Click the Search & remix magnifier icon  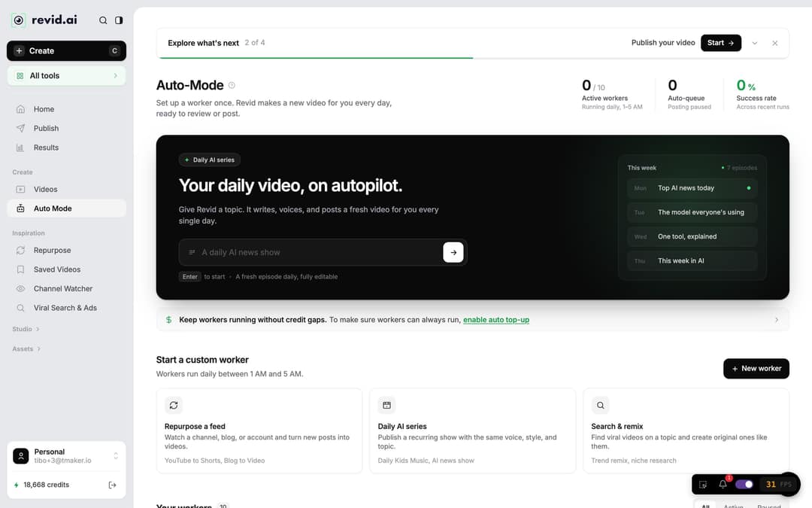coord(600,406)
